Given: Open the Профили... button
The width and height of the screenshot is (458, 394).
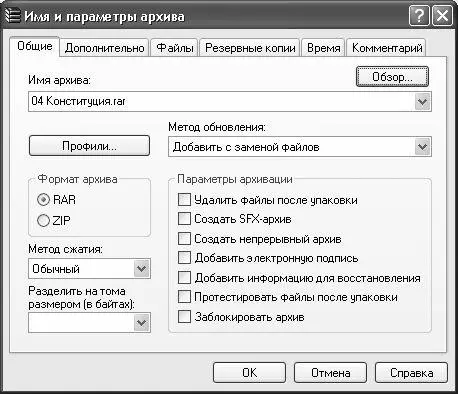Looking at the screenshot, I should (89, 146).
